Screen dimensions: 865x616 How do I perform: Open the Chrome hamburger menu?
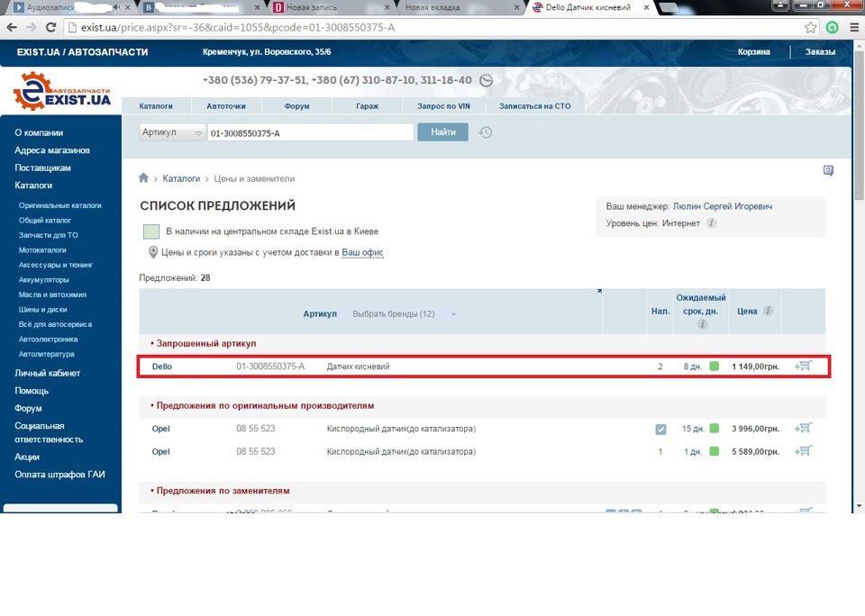tap(854, 28)
